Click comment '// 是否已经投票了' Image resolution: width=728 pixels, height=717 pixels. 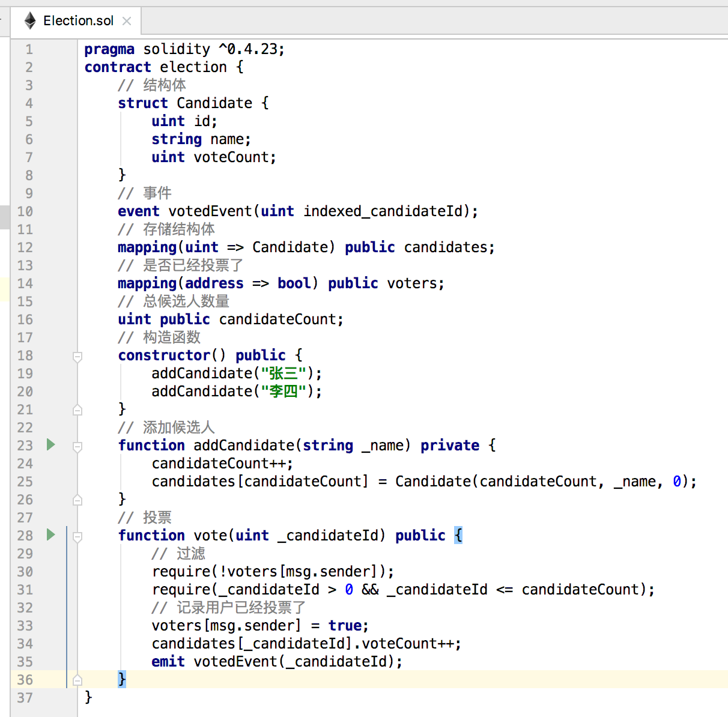click(x=181, y=265)
